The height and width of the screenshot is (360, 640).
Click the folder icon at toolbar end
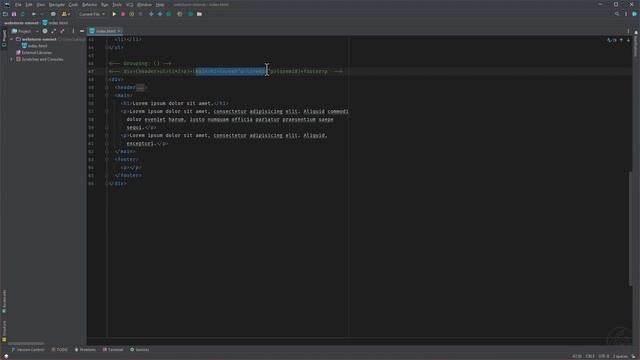(x=199, y=14)
